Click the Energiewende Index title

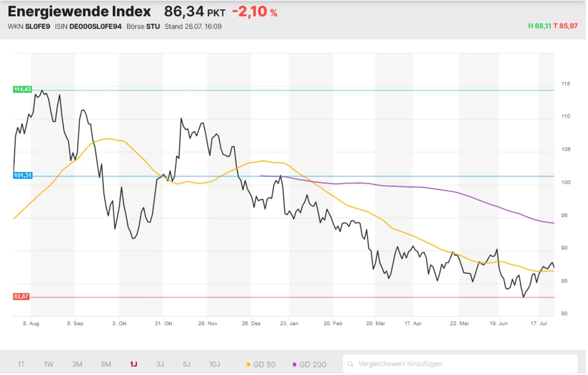[79, 12]
